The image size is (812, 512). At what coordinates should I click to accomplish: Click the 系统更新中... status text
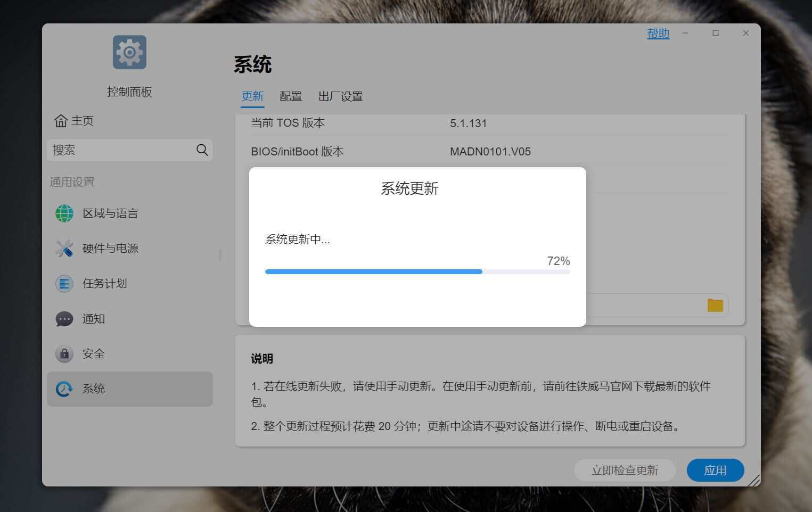point(298,240)
